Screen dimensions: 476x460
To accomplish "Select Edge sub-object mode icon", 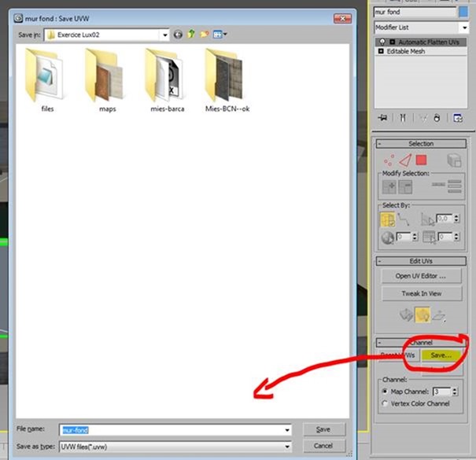I will coord(404,160).
